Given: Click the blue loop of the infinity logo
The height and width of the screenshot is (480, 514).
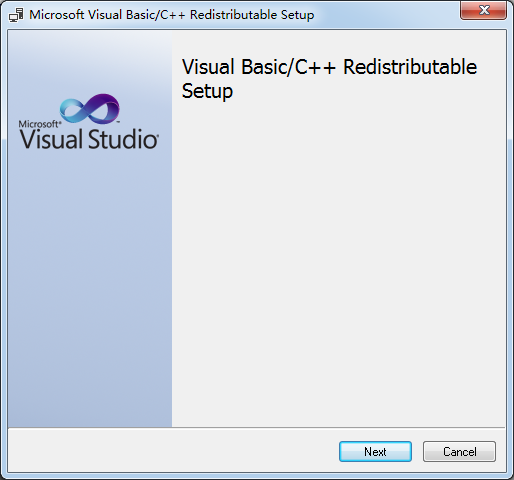Looking at the screenshot, I should pyautogui.click(x=74, y=110).
